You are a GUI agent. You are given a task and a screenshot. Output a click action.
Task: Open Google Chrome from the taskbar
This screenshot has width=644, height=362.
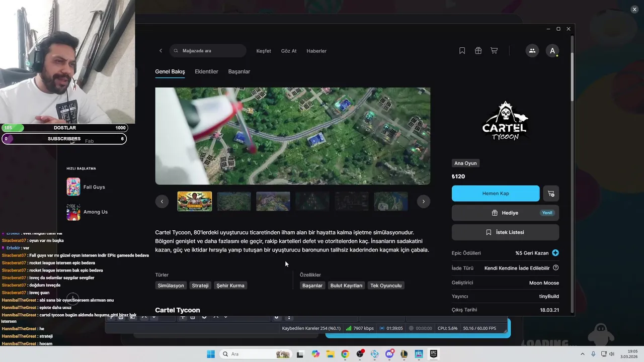pos(345,354)
